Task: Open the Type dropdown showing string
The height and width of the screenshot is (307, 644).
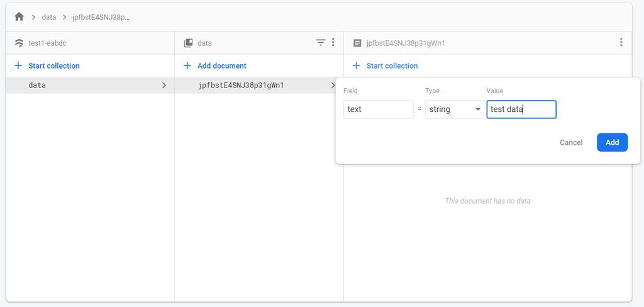Action: [453, 109]
